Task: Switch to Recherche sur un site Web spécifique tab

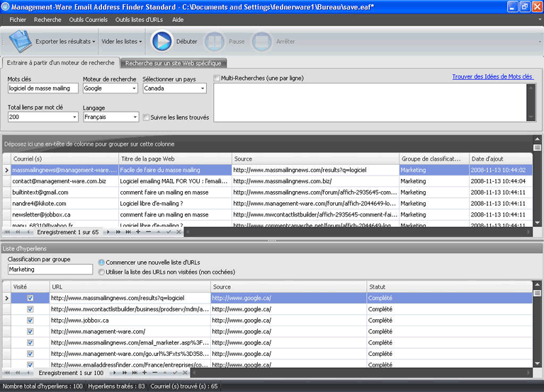Action: pos(174,64)
